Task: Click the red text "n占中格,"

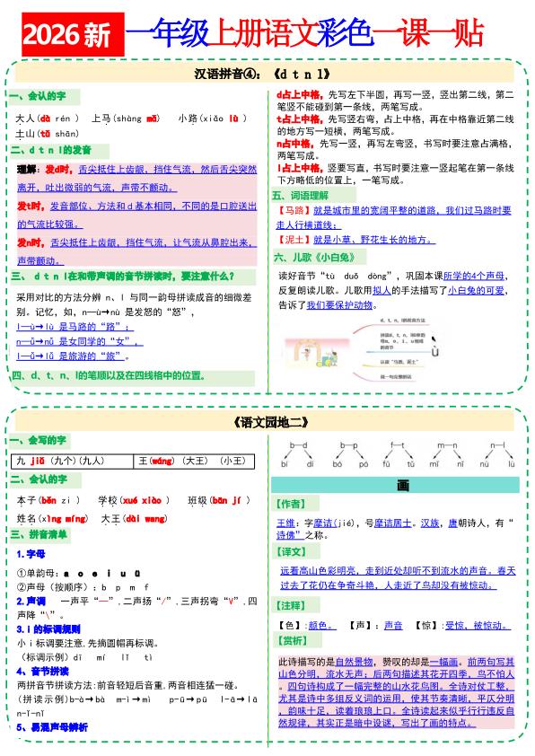Action: point(295,144)
